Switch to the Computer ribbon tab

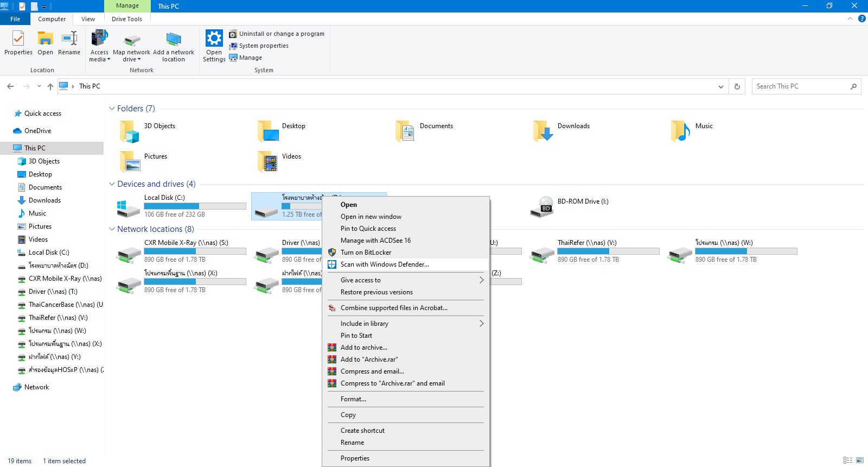point(52,19)
